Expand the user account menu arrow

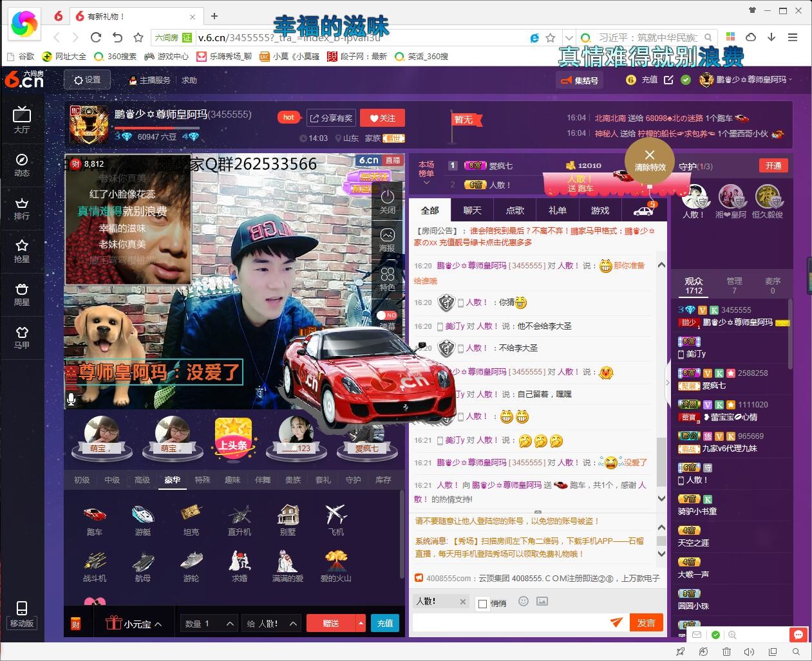pos(791,80)
